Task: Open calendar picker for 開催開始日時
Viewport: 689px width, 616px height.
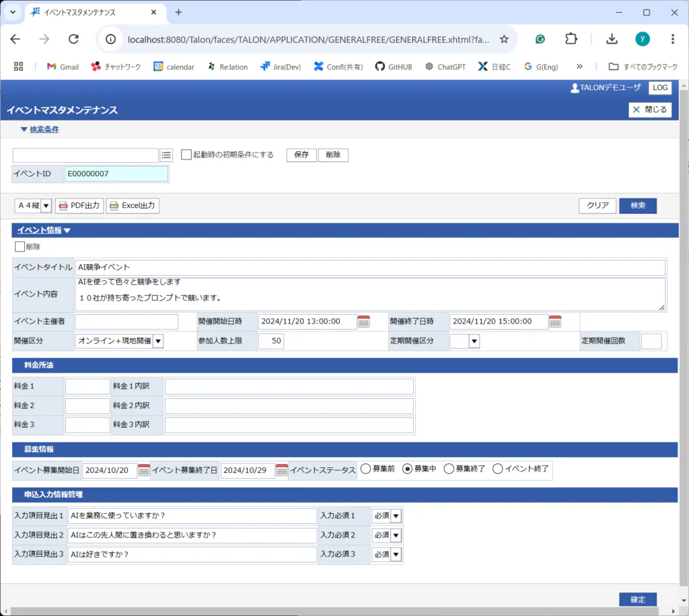Action: pyautogui.click(x=364, y=321)
